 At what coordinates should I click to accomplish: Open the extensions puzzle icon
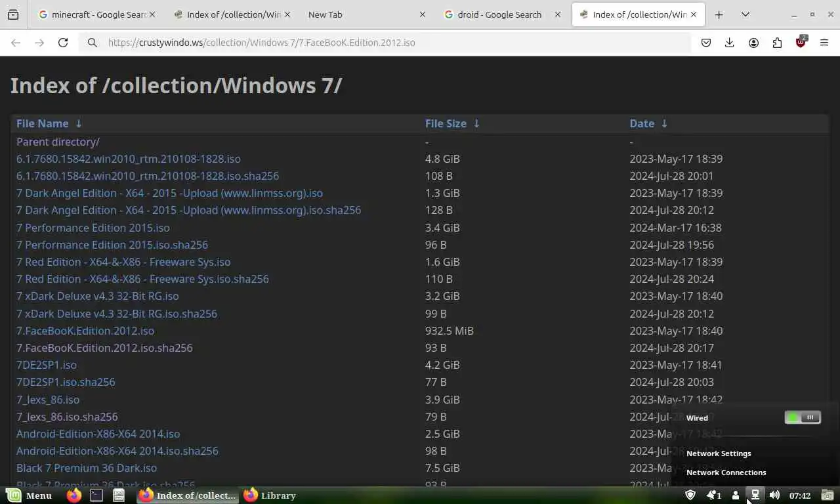(x=777, y=43)
